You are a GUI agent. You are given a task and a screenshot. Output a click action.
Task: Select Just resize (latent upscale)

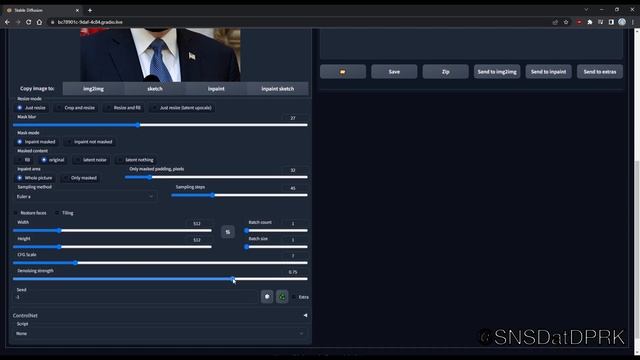tap(182, 108)
